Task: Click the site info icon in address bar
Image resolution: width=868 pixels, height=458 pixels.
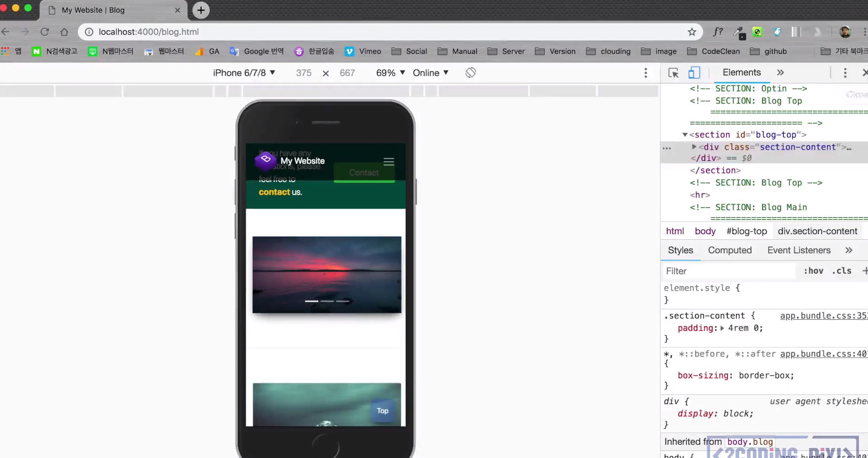Action: (89, 32)
